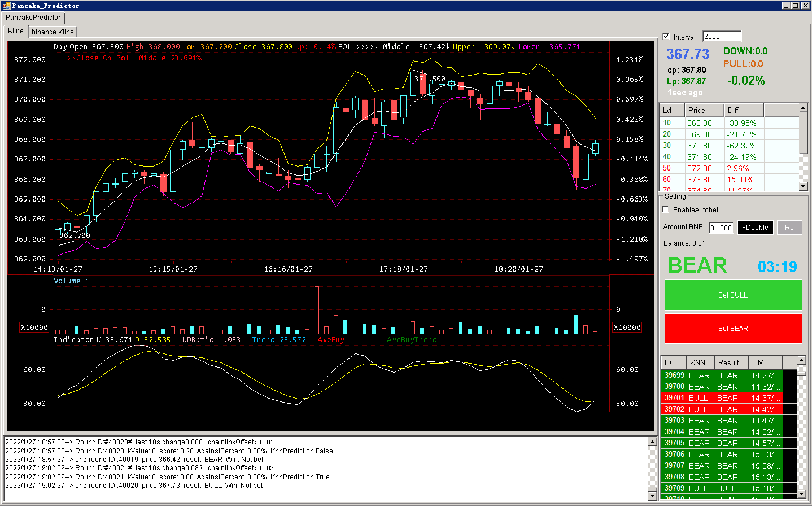Viewport: 812px width, 507px height.
Task: Click the ID column header
Action: tap(673, 362)
